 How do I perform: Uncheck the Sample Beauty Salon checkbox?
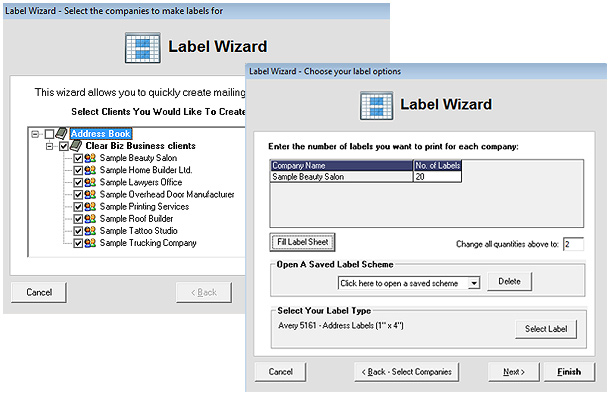(x=78, y=158)
